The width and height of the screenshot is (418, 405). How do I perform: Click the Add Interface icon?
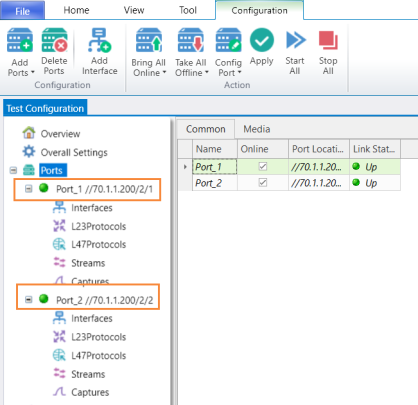(x=99, y=40)
